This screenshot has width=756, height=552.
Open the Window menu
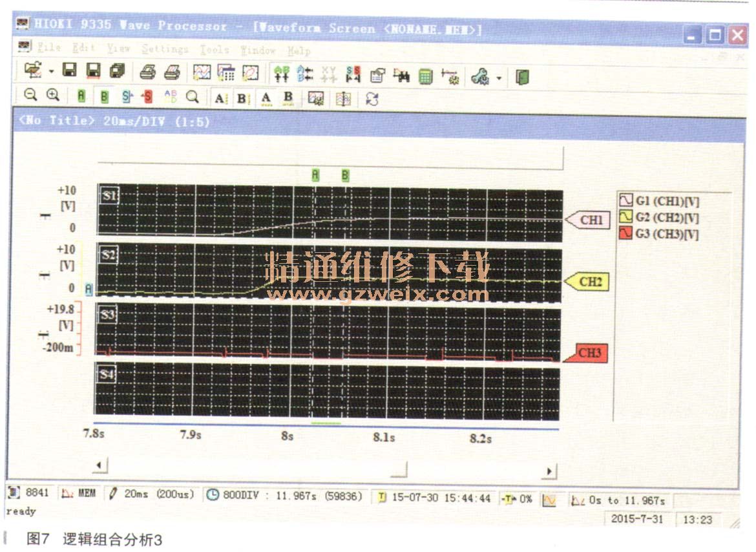pos(258,50)
